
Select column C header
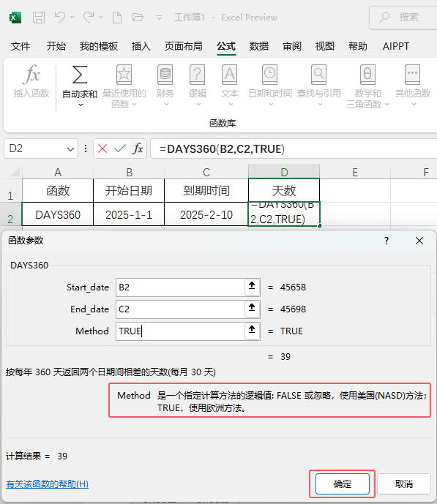206,173
